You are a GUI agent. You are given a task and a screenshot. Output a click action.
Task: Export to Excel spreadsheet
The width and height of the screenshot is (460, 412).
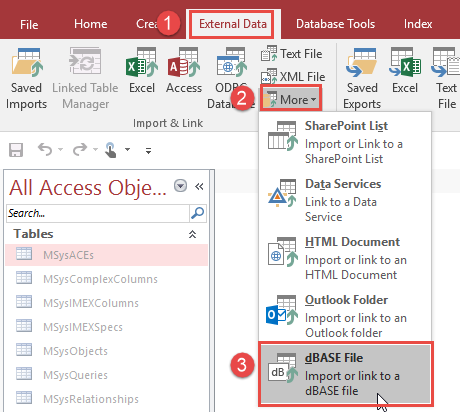(405, 71)
